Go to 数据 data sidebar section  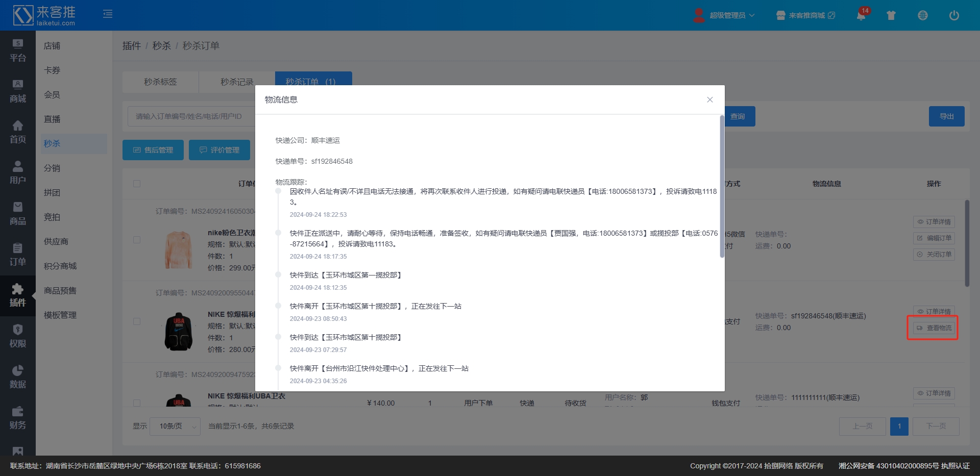point(18,377)
